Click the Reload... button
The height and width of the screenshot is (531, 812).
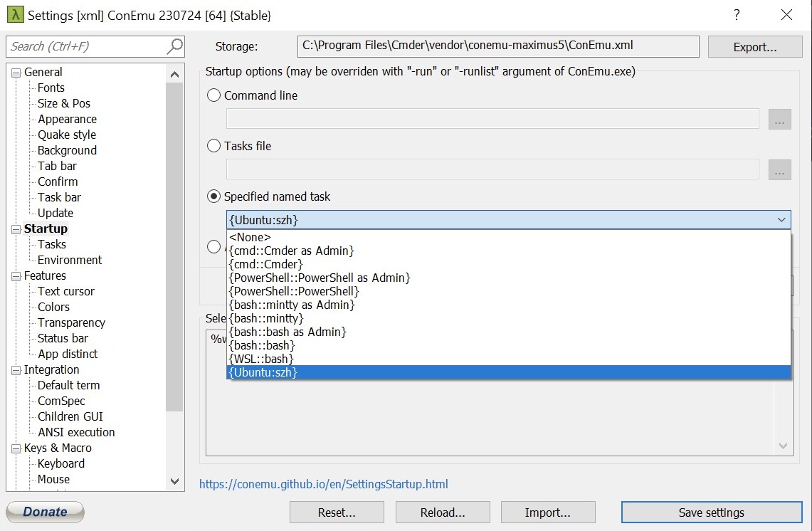click(x=443, y=512)
